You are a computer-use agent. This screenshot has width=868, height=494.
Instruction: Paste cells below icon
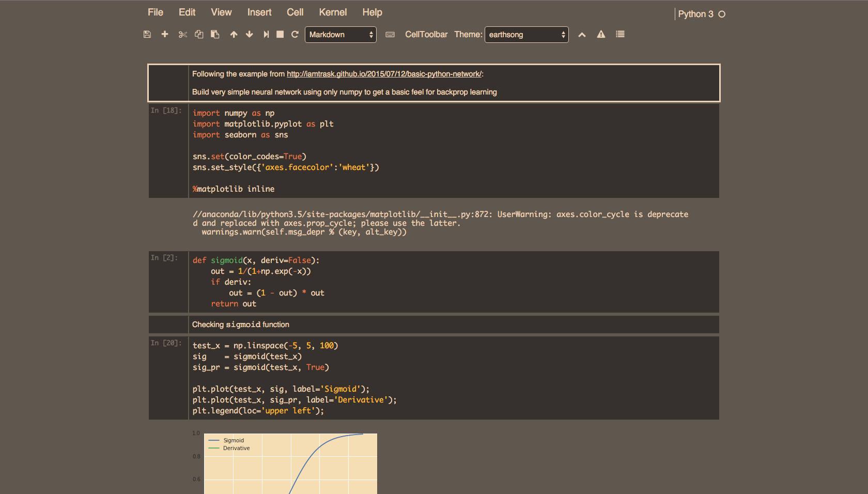click(215, 34)
